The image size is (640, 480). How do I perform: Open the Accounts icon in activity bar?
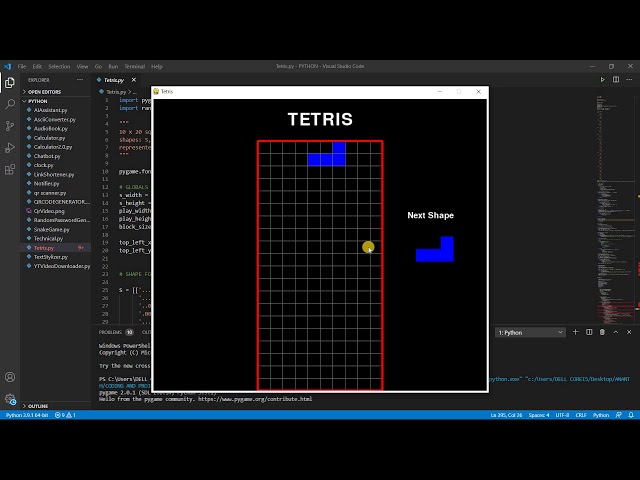pyautogui.click(x=10, y=377)
